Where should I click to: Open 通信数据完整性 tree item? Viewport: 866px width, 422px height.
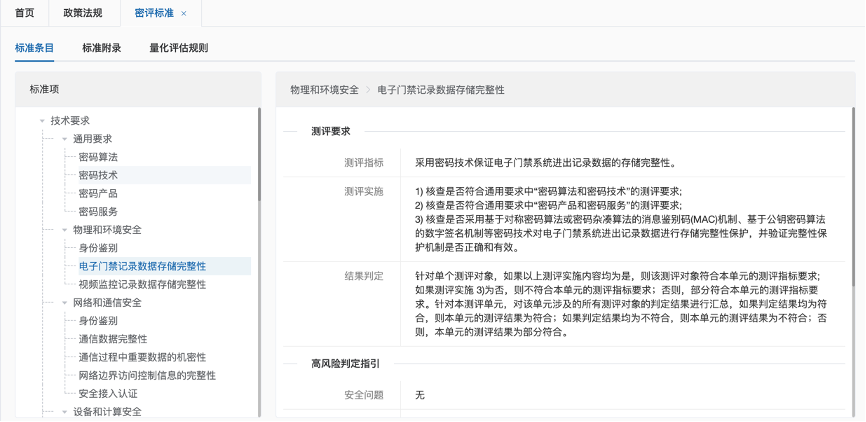pos(112,339)
